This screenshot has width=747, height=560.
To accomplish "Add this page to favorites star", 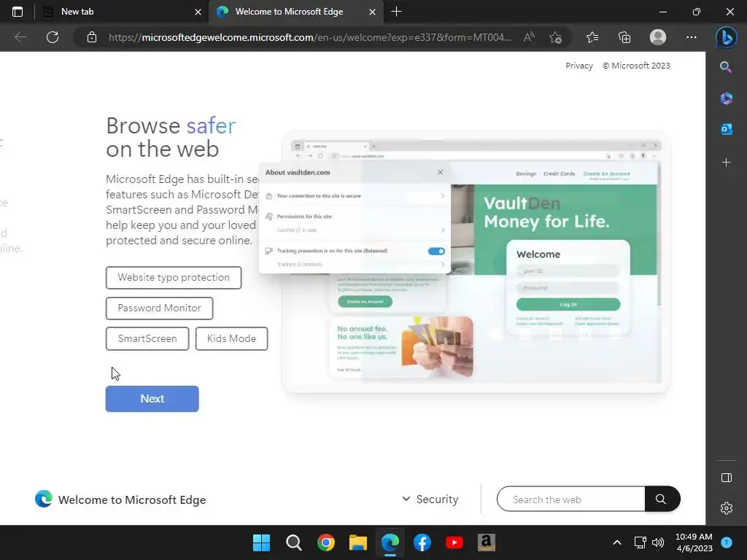I will click(555, 37).
